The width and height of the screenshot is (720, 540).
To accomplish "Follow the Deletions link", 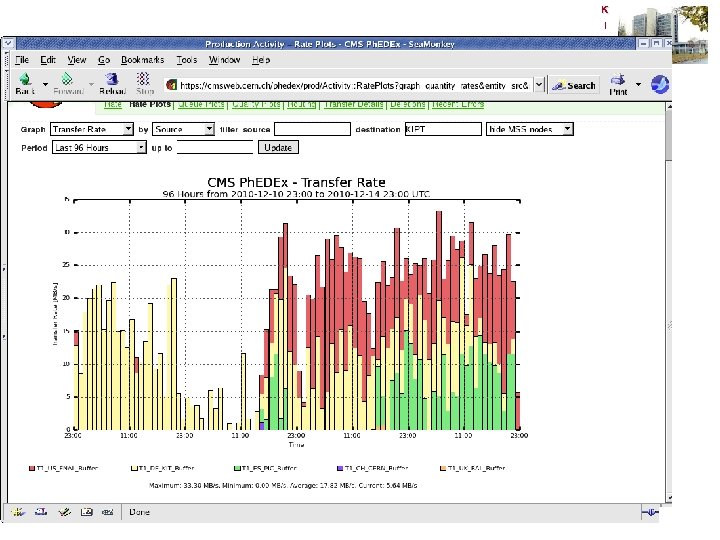I will tap(408, 104).
